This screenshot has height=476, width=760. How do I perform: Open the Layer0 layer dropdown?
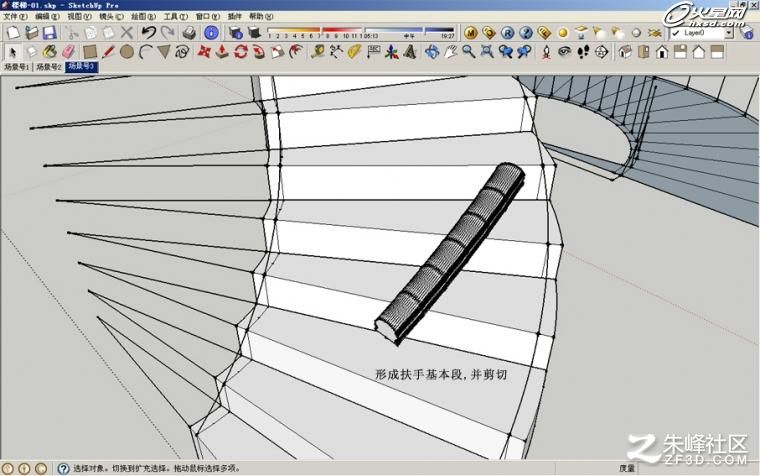(x=728, y=33)
